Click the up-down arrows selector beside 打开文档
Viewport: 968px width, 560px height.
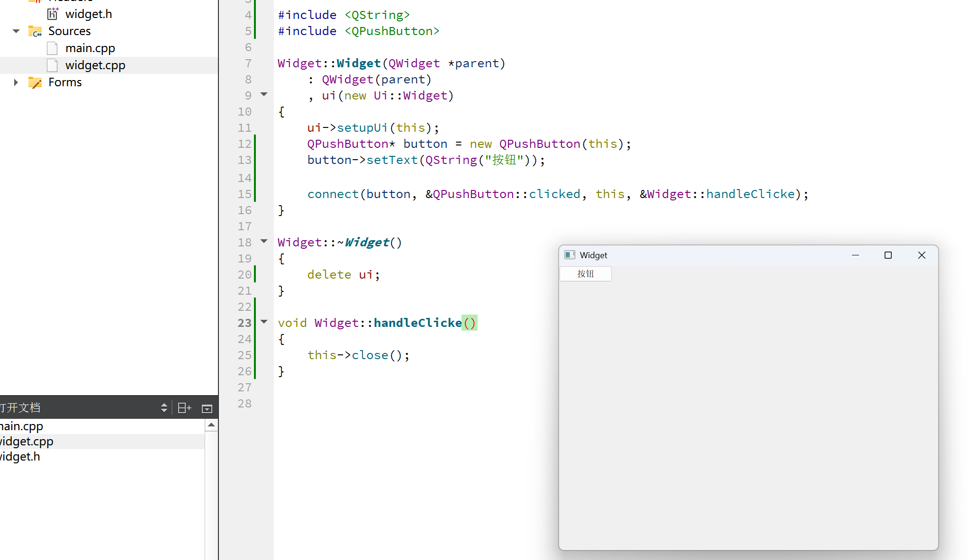(x=164, y=408)
